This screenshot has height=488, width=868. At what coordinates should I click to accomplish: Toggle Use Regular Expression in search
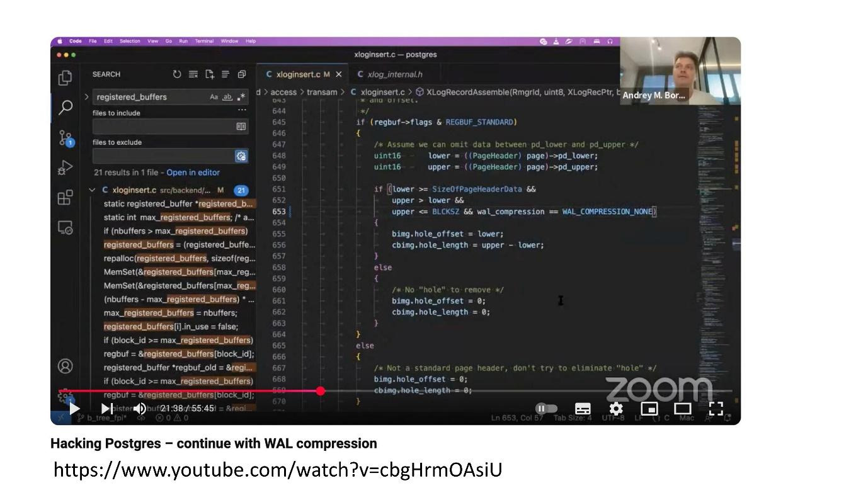pyautogui.click(x=241, y=97)
